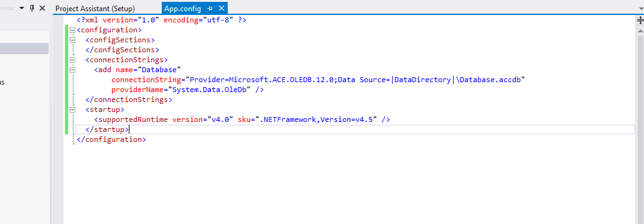
Task: Click the opening <configuration> tag text
Action: pos(110,30)
